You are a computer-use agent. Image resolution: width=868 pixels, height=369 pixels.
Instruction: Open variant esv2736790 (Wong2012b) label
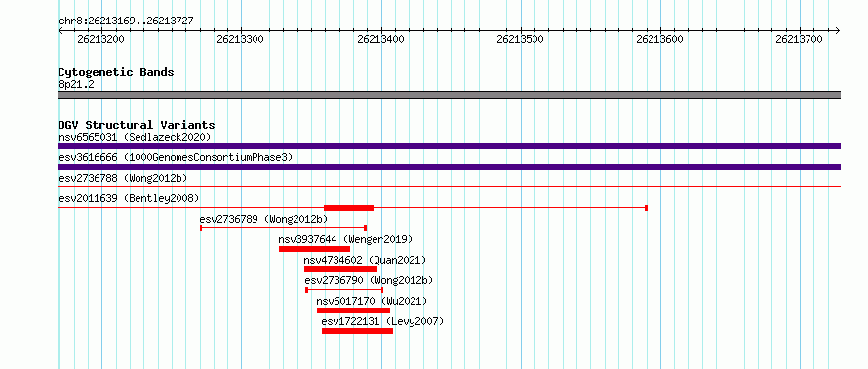[x=369, y=280]
